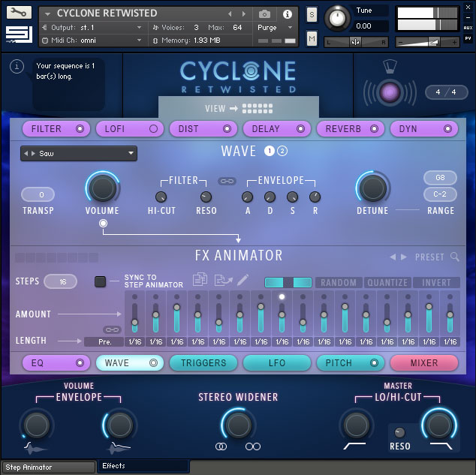Click the glowing purple orb
476x475 pixels.
tap(390, 93)
